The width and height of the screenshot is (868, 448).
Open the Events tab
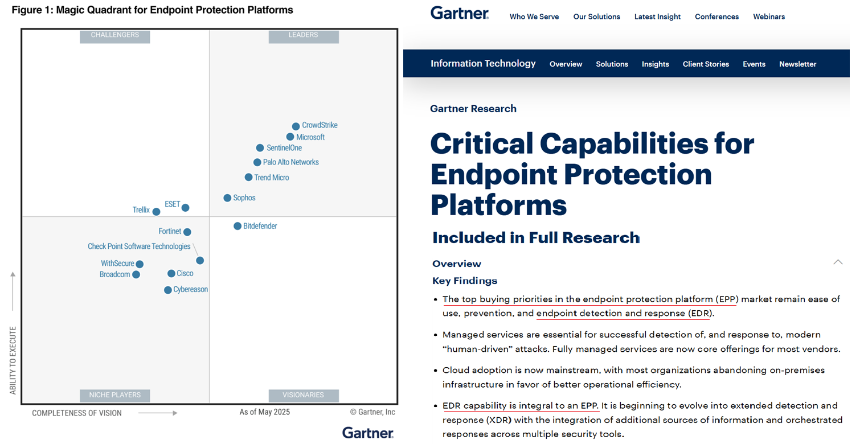click(x=754, y=64)
